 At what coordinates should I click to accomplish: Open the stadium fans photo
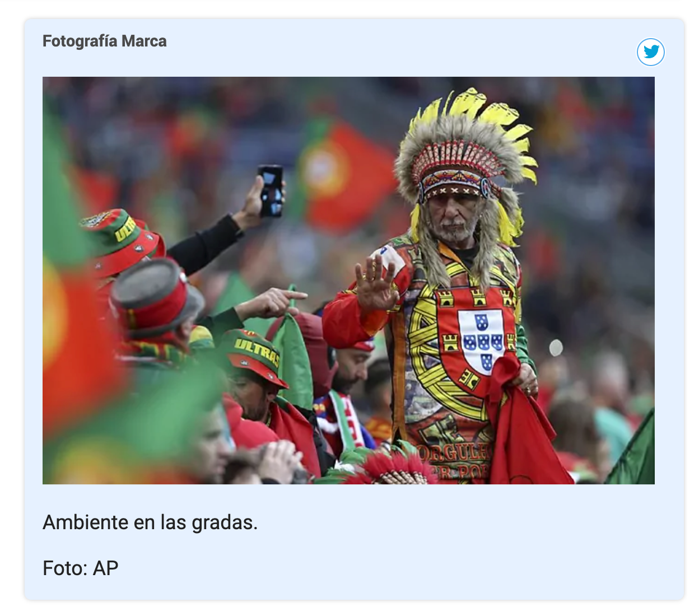(348, 281)
